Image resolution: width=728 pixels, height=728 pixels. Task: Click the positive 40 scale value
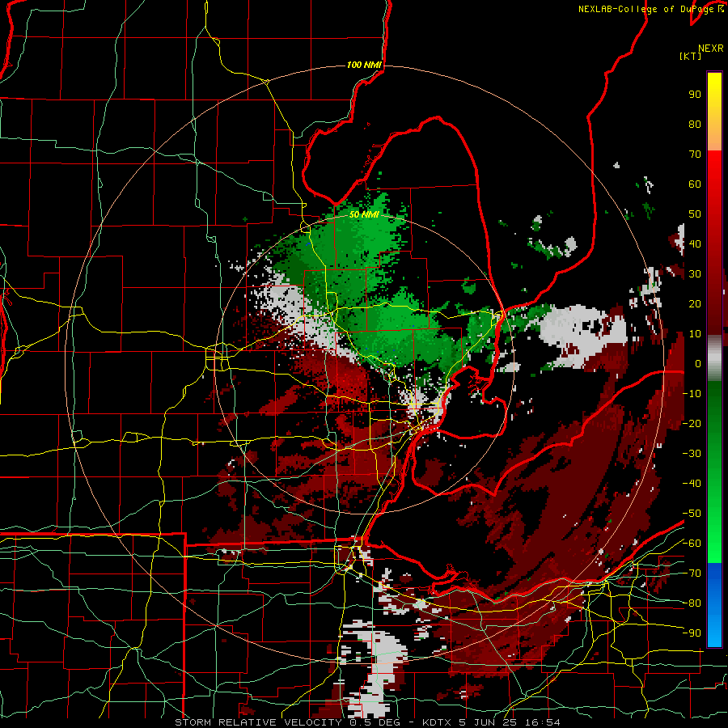coord(695,243)
